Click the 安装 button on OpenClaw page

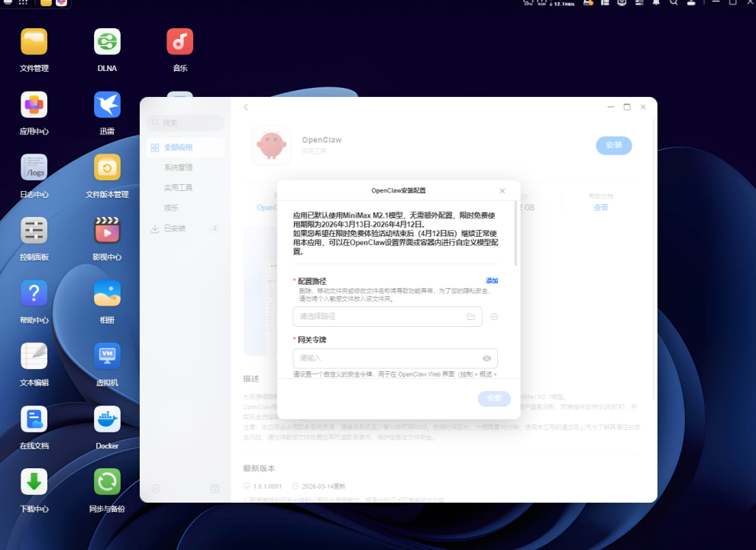pos(614,145)
